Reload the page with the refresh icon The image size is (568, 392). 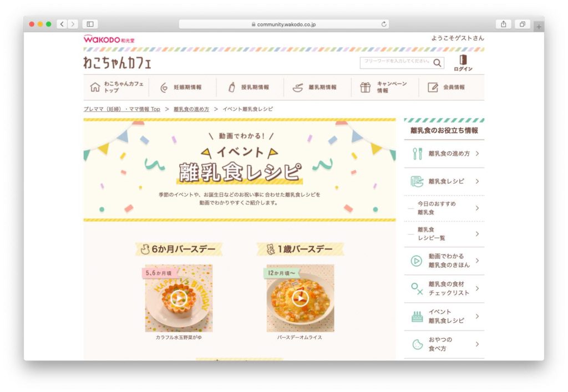pos(384,24)
